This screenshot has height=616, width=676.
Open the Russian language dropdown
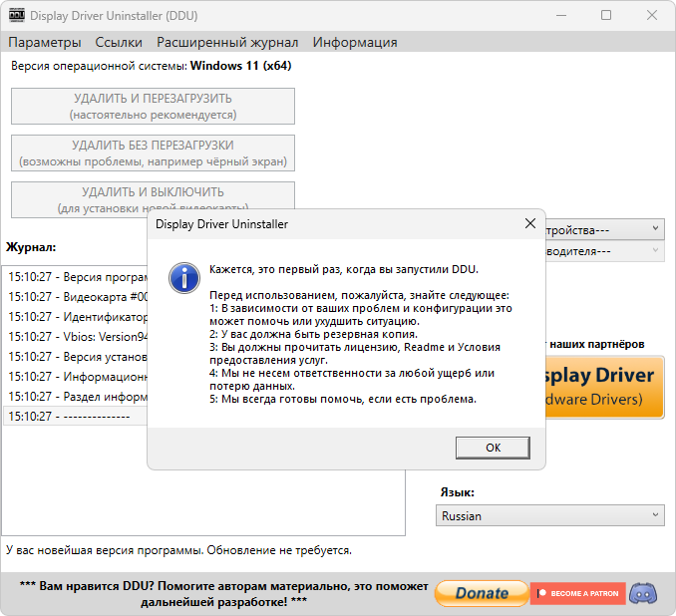tap(550, 515)
